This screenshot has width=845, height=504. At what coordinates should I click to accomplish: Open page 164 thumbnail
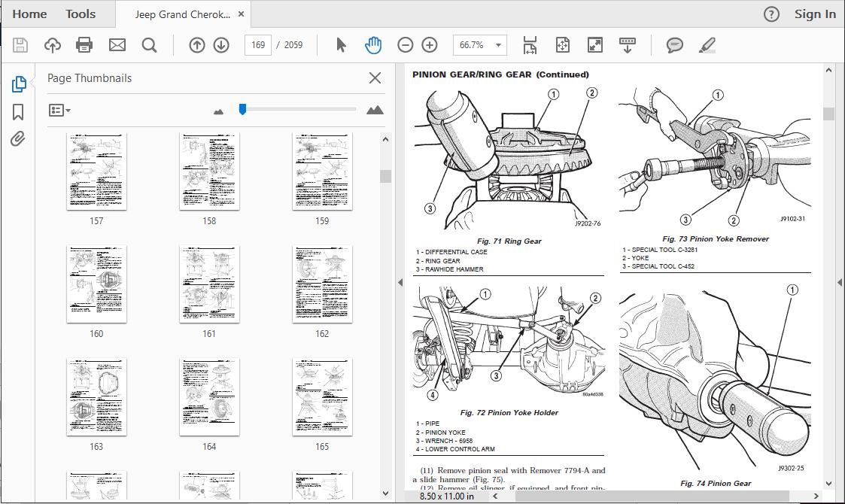209,396
